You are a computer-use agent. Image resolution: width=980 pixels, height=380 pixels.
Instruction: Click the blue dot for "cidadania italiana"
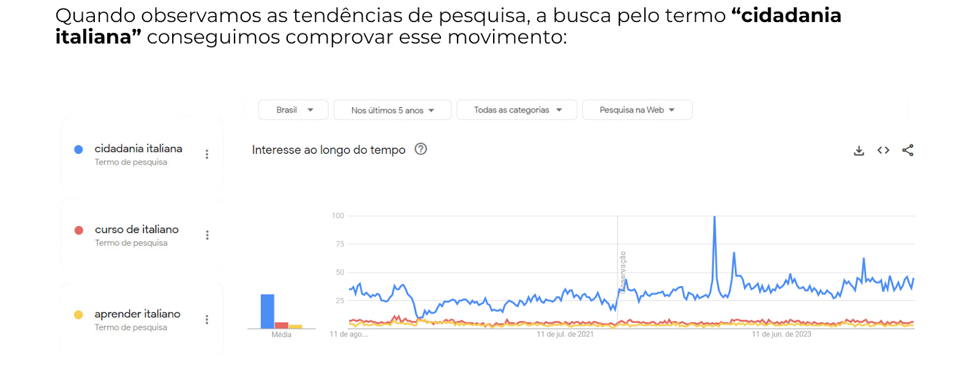(79, 149)
